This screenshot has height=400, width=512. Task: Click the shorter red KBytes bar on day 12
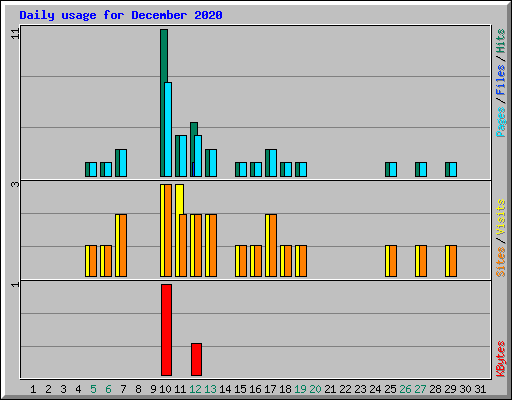[196, 359]
